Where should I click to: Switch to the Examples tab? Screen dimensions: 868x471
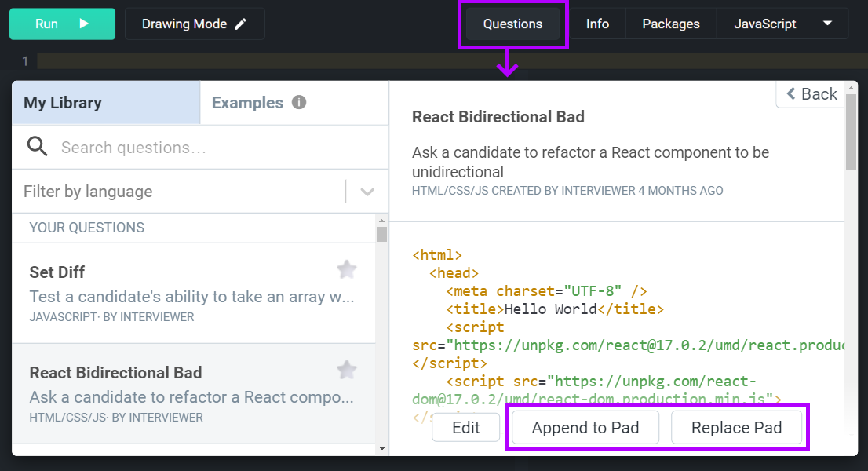[294, 102]
